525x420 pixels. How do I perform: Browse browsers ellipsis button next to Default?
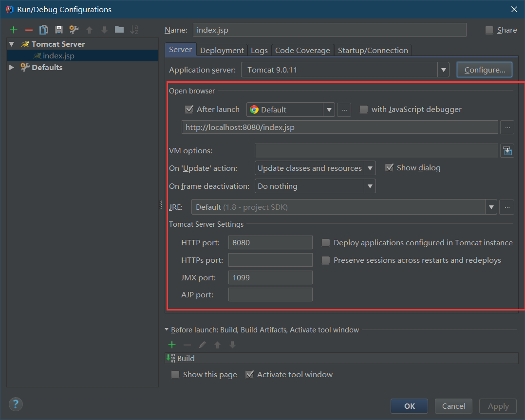point(344,110)
